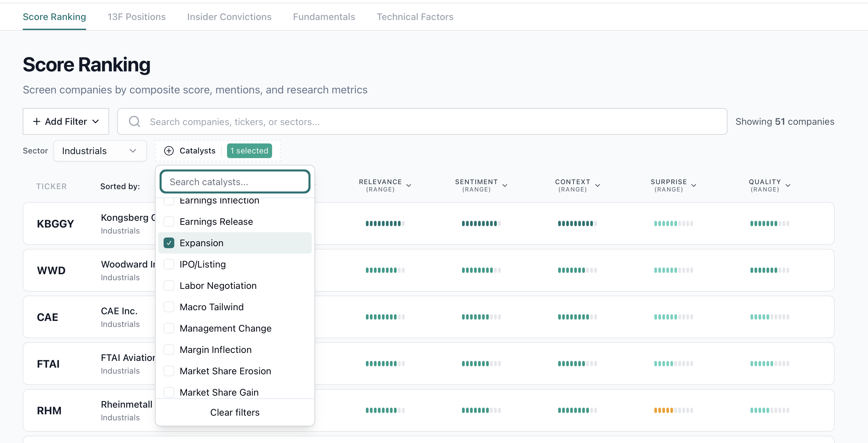Click the Add Filter button
Viewport: 868px width, 443px height.
pyautogui.click(x=66, y=121)
